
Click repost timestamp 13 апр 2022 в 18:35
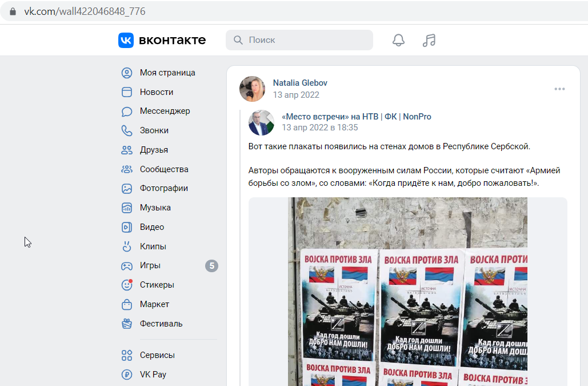[320, 128]
